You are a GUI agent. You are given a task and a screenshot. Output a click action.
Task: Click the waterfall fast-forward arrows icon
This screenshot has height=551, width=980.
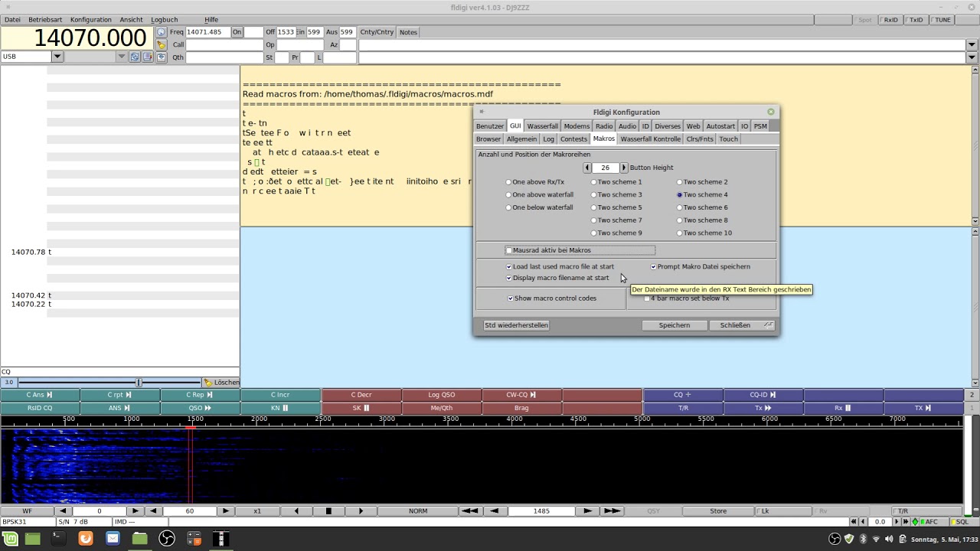(x=612, y=511)
